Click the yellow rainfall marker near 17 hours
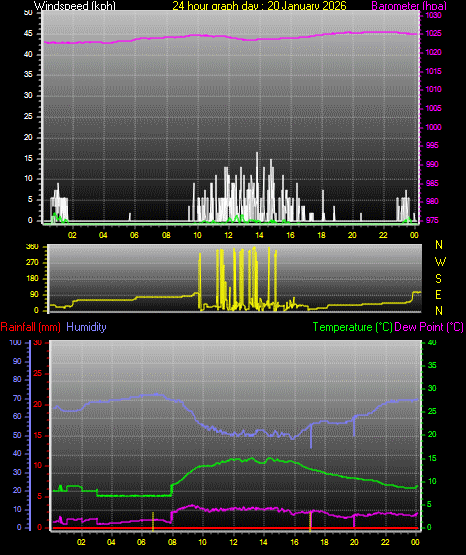Image resolution: width=466 pixels, height=555 pixels. click(310, 522)
